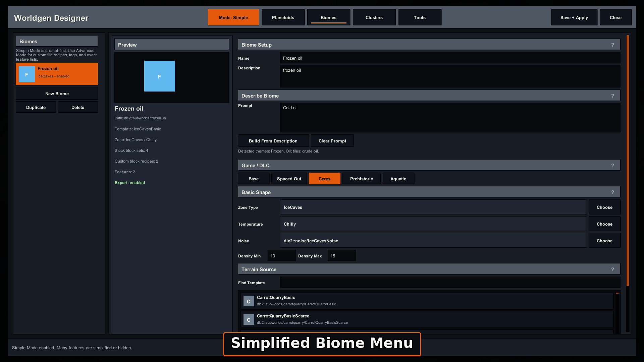Switch to the Biomes tab
The width and height of the screenshot is (644, 362).
(329, 17)
